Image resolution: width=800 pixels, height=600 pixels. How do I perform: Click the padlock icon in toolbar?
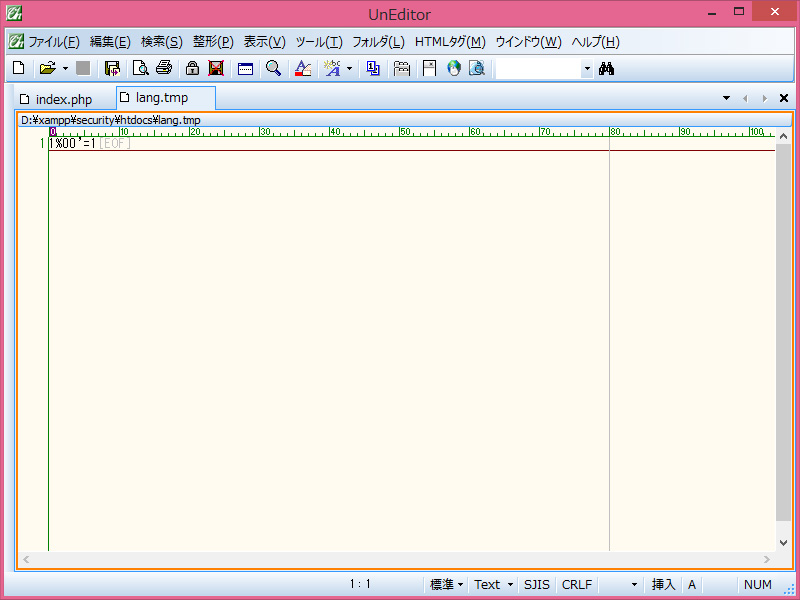click(191, 68)
